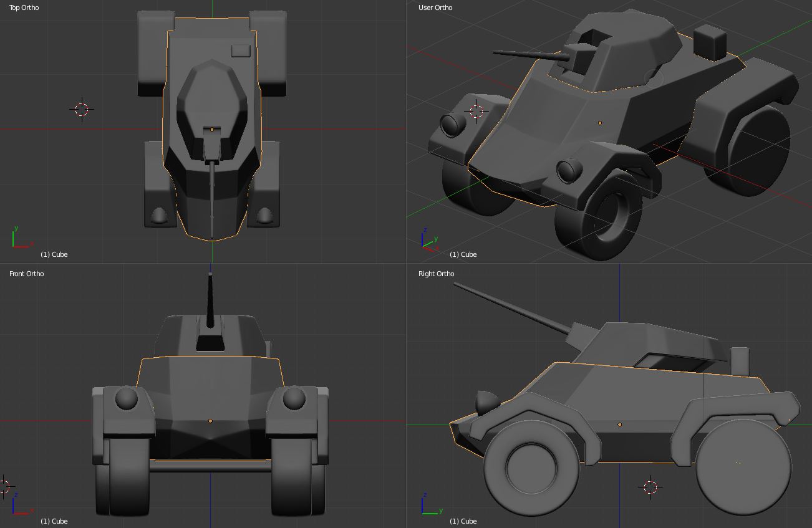Screen dimensions: 812x528
Task: Click the "(1) Cube" label in User Ortho view
Action: click(x=463, y=254)
